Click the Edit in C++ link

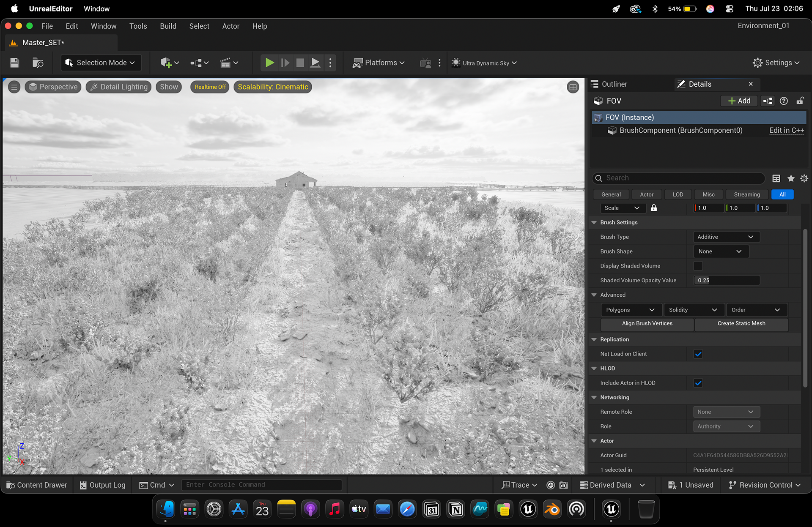tap(786, 131)
